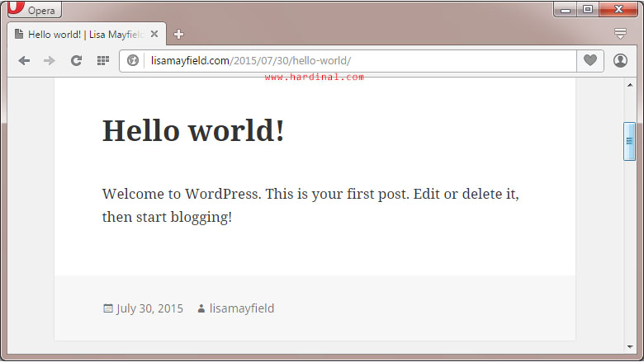The image size is (644, 362).
Task: Close the Opera window
Action: (x=618, y=9)
